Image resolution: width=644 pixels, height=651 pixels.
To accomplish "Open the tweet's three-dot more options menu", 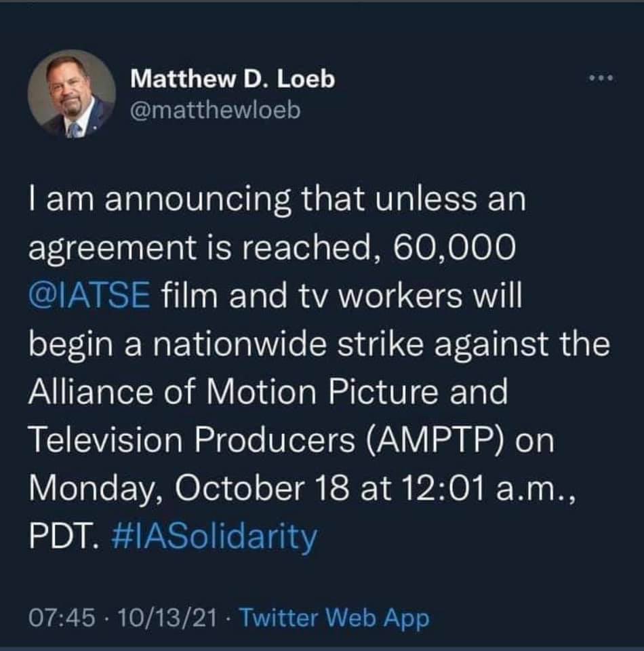I will click(x=600, y=80).
